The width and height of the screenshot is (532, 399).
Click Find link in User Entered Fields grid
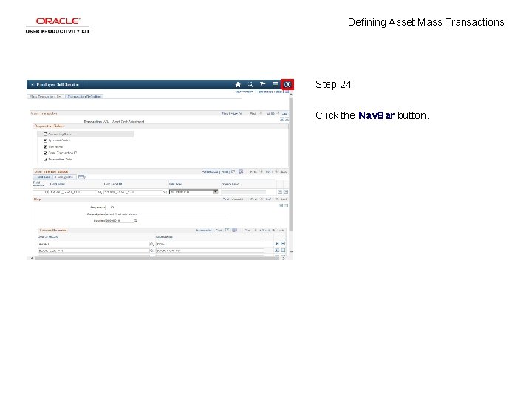pos(225,171)
